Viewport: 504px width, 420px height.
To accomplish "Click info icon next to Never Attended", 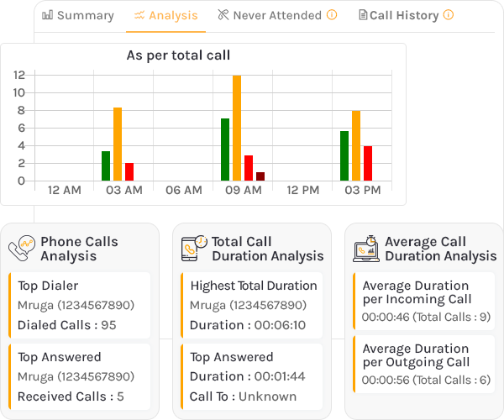I will (332, 15).
